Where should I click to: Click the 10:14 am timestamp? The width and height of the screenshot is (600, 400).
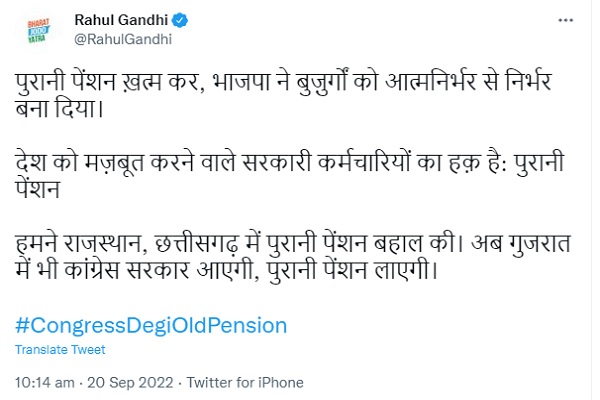click(x=46, y=382)
